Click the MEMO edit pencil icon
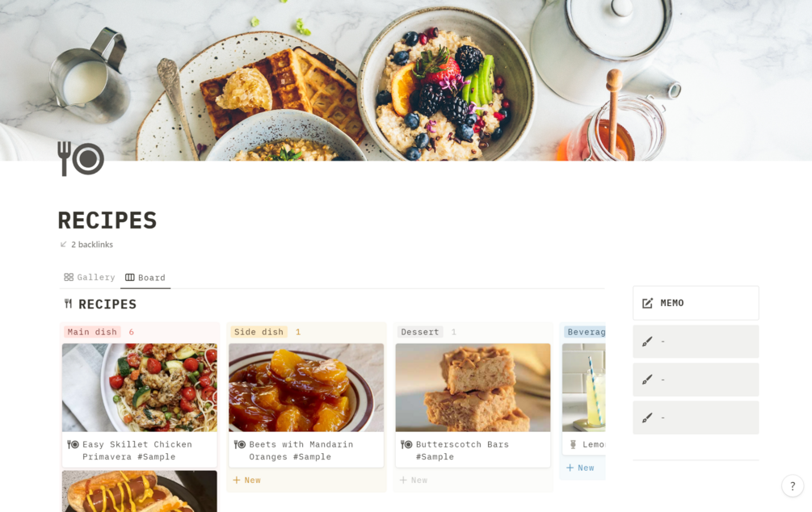 647,304
